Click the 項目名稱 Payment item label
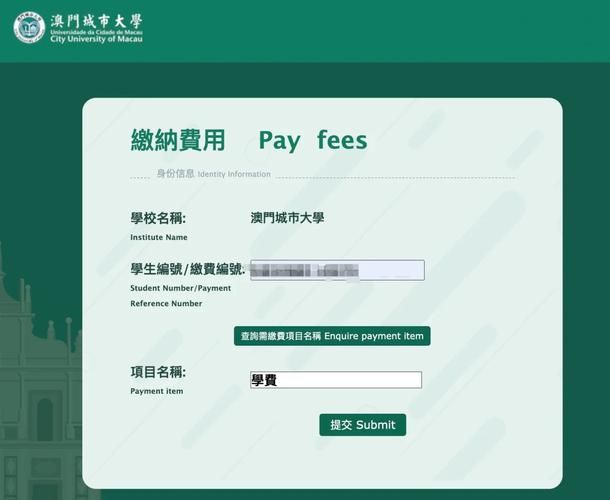 coord(158,372)
